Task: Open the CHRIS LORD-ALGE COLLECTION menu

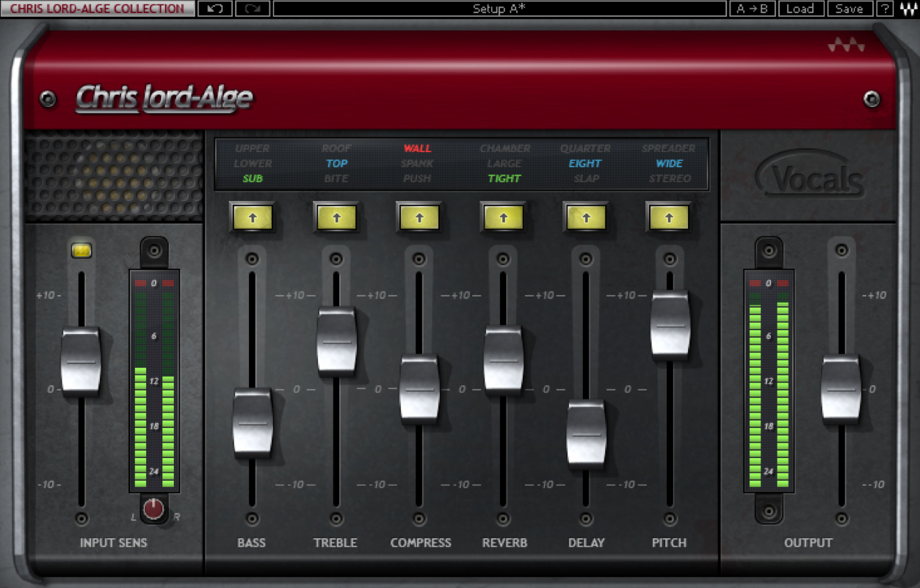Action: point(95,9)
